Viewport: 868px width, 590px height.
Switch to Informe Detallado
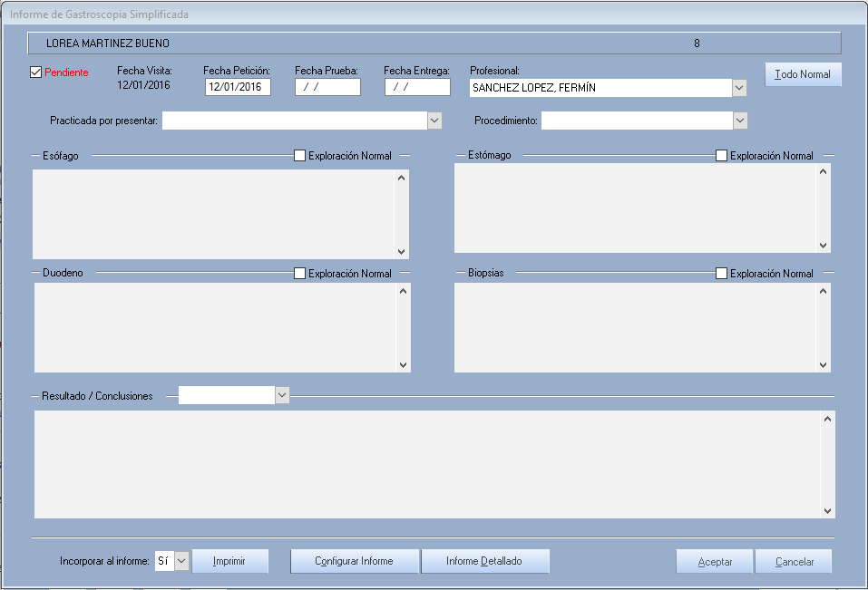point(484,561)
